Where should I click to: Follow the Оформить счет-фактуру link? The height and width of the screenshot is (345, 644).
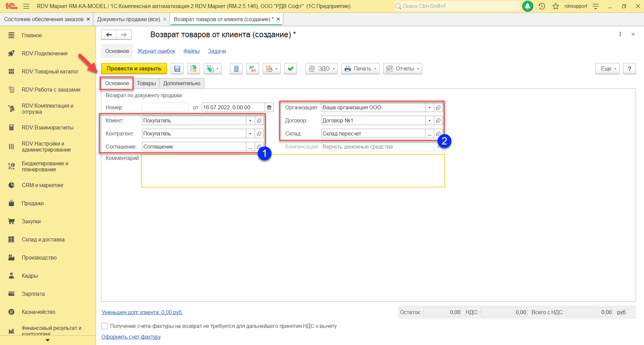click(x=131, y=337)
